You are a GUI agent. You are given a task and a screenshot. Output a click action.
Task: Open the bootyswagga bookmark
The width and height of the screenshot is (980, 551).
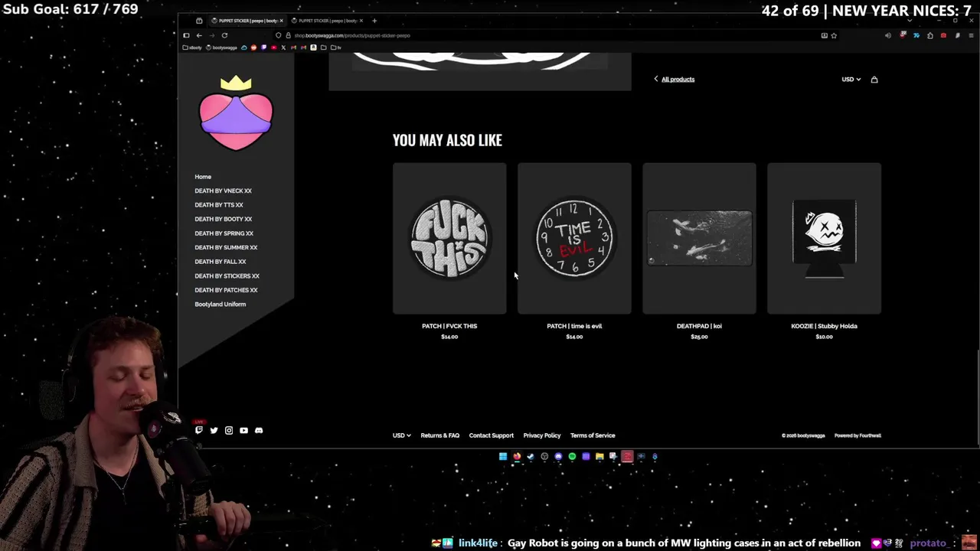coord(222,47)
